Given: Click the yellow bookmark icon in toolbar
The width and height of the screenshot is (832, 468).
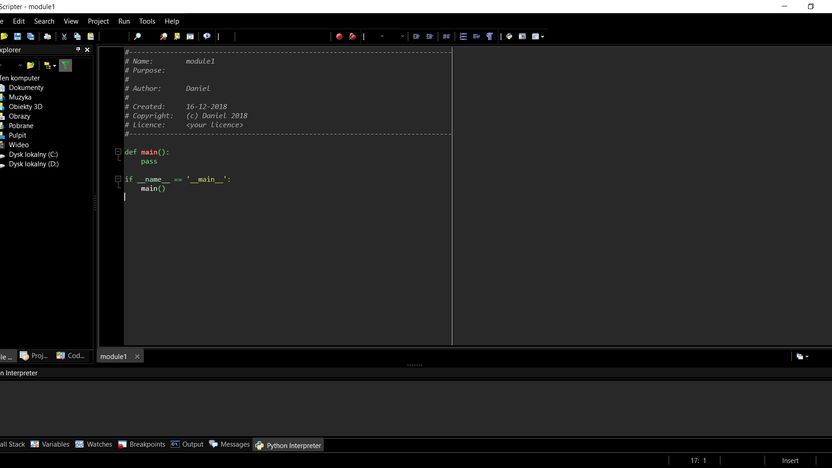Looking at the screenshot, I should pos(177,37).
